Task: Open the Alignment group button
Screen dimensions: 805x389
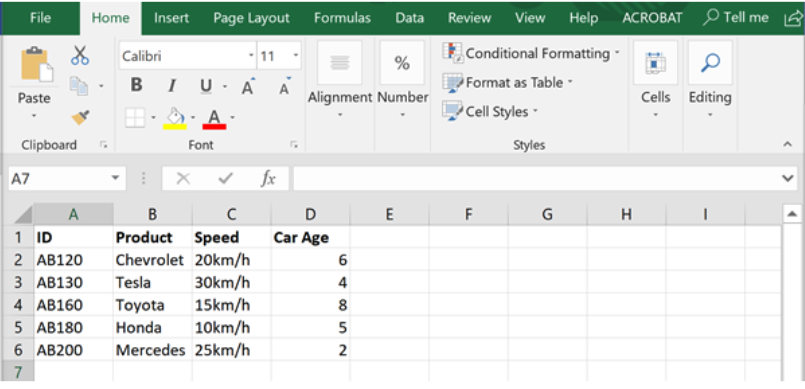Action: [x=339, y=63]
